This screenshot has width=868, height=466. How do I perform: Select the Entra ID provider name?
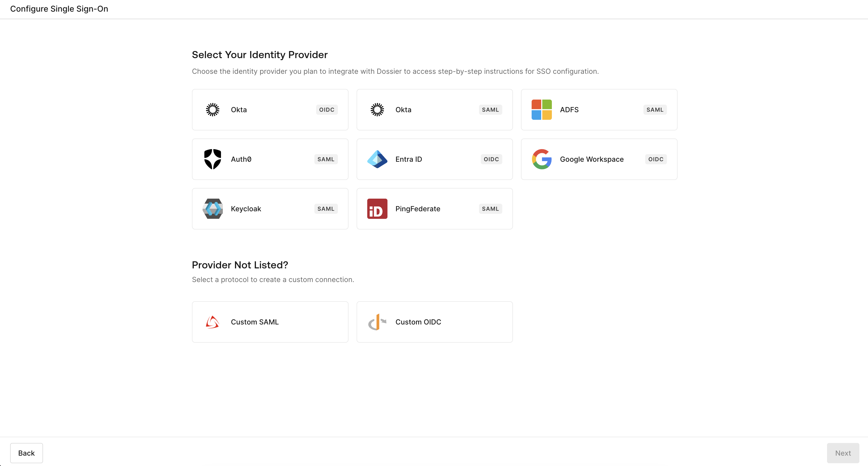408,159
